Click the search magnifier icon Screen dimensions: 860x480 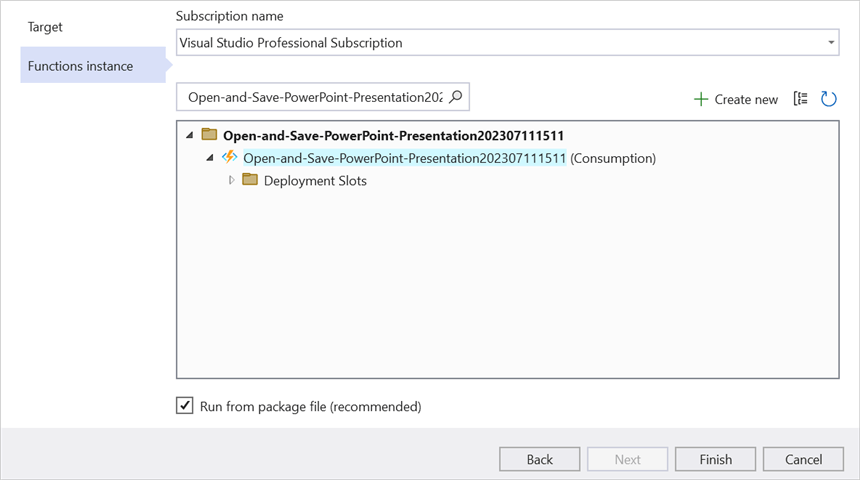point(456,97)
